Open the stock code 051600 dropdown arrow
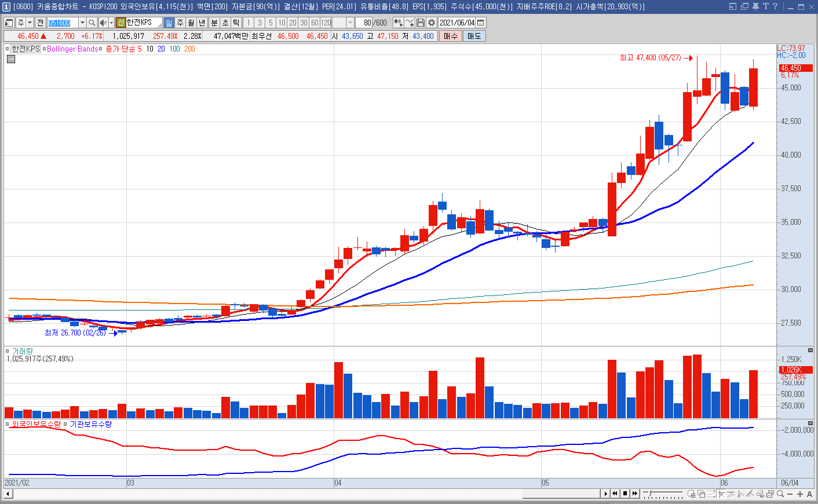This screenshot has height=504, width=818. coord(82,23)
